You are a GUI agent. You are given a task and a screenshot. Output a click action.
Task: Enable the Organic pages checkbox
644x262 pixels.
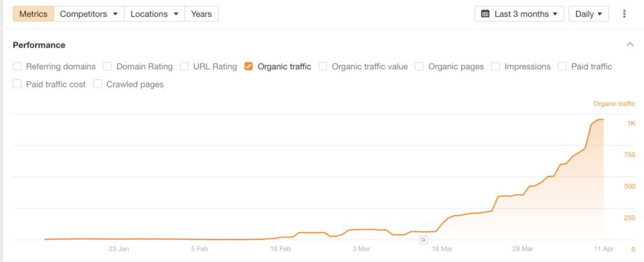[x=419, y=66]
